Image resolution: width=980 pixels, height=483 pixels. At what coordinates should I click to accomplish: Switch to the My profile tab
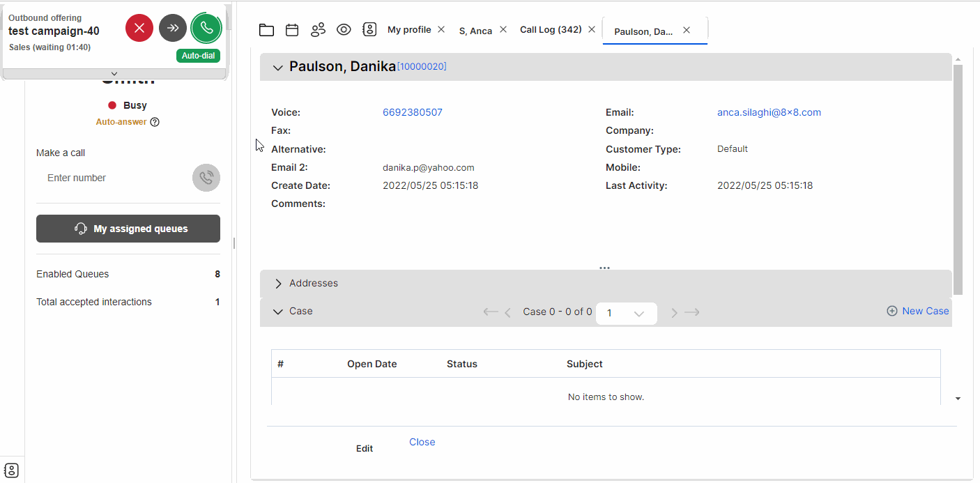click(409, 29)
